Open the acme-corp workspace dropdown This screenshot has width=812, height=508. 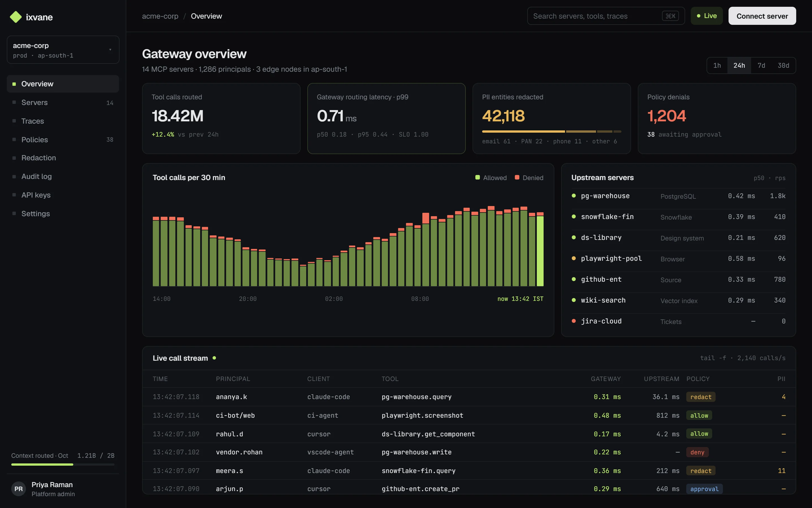[x=63, y=50]
